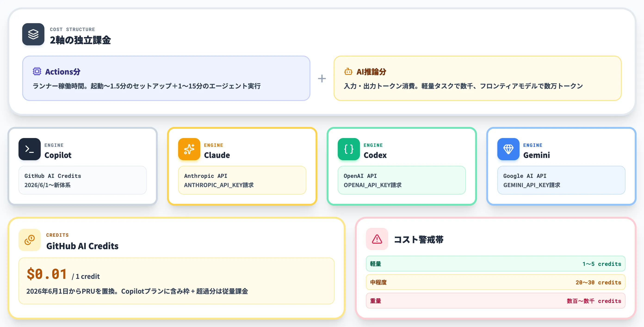Click the Claude engine name
This screenshot has height=327, width=644.
click(x=217, y=155)
